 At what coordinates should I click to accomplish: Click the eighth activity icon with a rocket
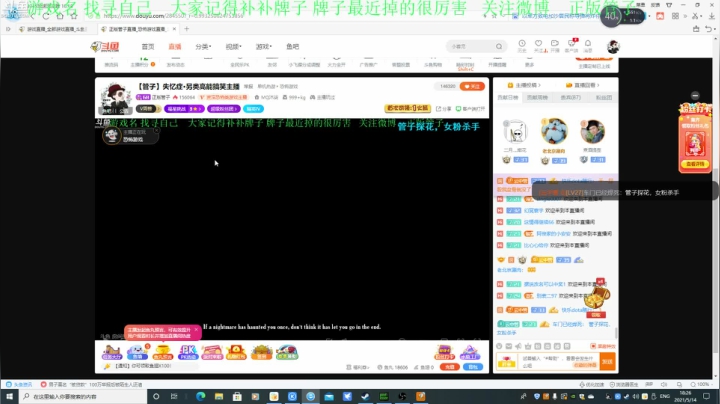pyautogui.click(x=287, y=353)
